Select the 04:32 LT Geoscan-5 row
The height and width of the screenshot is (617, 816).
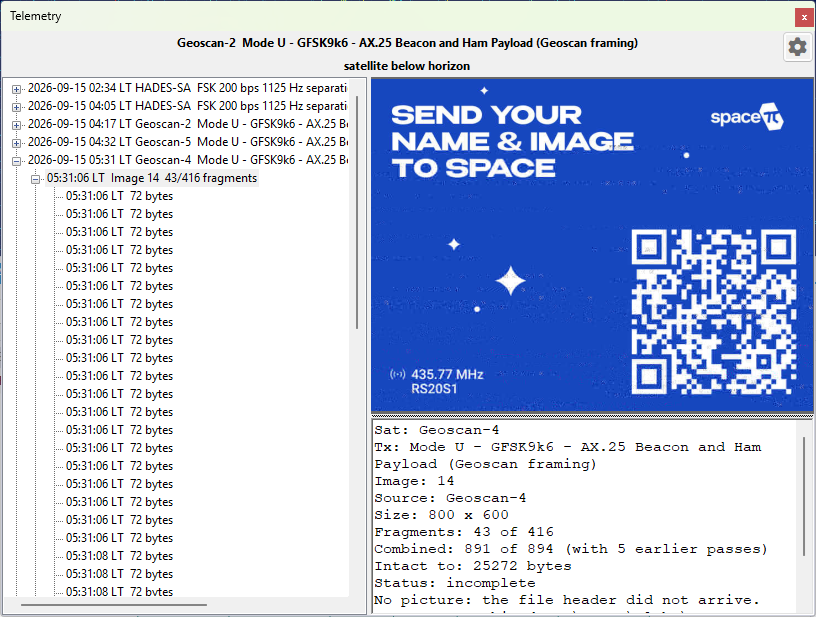tap(187, 142)
